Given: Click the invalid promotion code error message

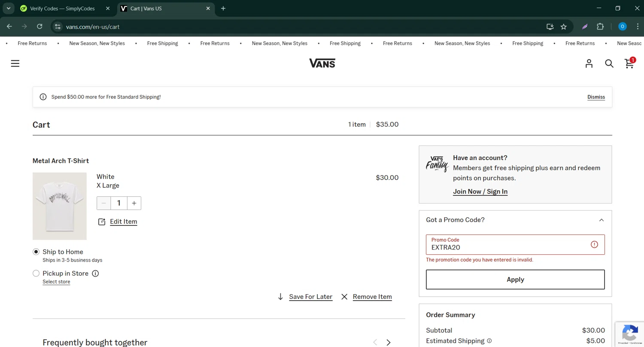Looking at the screenshot, I should click(x=480, y=260).
